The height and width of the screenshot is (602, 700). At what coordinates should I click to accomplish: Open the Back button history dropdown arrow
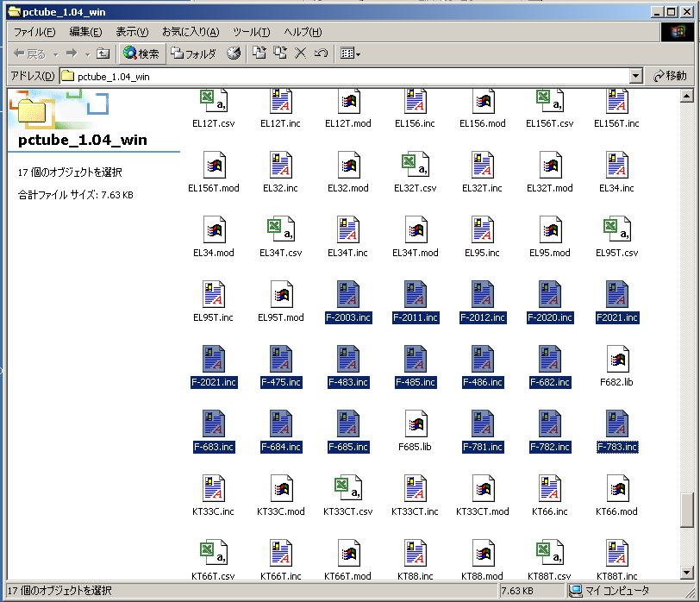click(55, 54)
